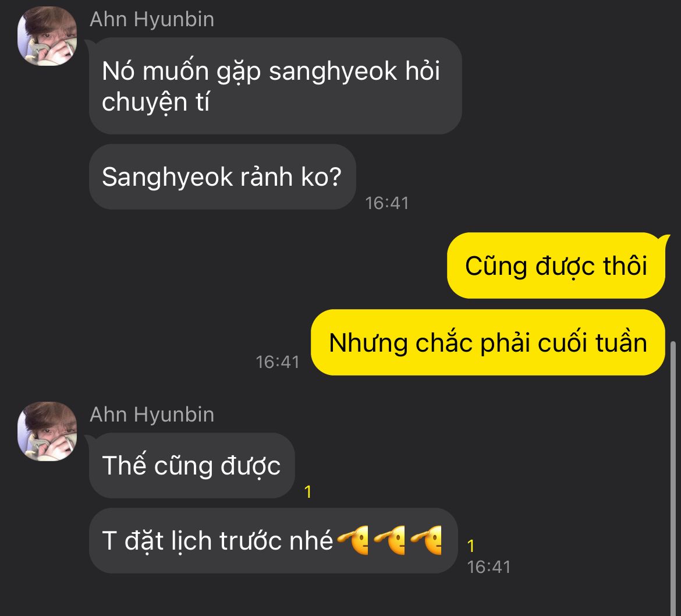Click the chat scrollbar on right edge
Viewport: 681px width, 616px height.
(x=673, y=478)
